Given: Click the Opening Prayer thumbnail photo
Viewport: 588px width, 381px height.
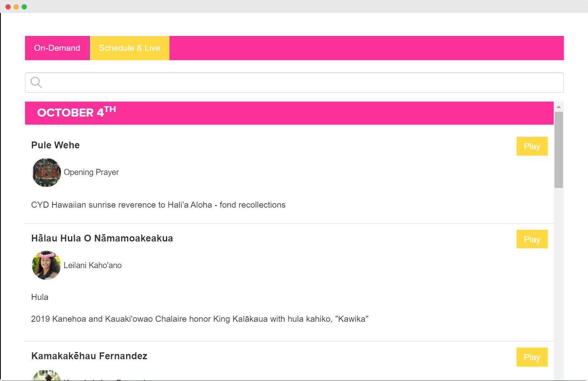Looking at the screenshot, I should coord(46,172).
